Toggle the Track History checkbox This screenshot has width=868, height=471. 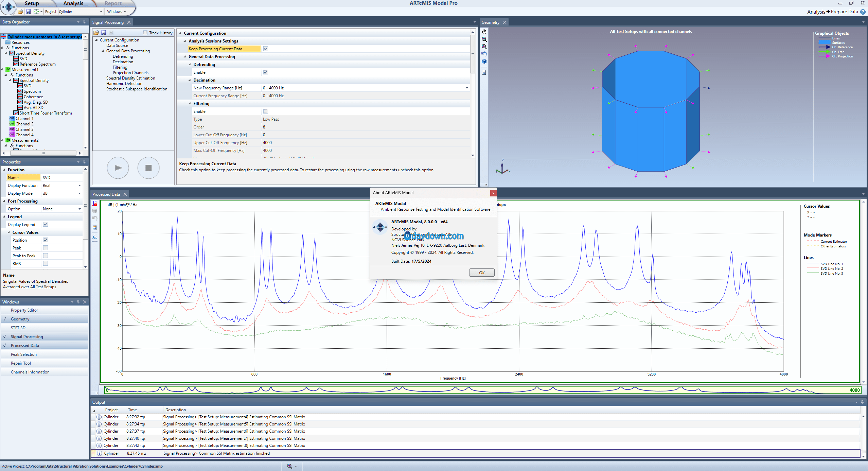[x=145, y=33]
